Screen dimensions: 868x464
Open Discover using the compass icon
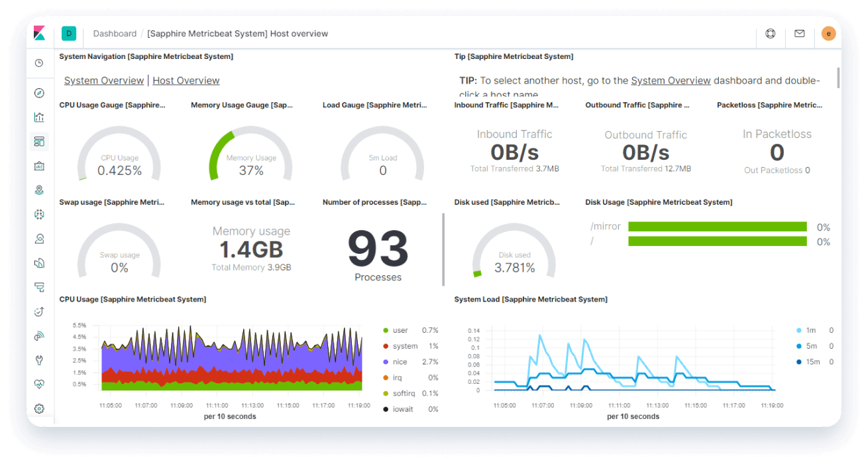pyautogui.click(x=39, y=93)
